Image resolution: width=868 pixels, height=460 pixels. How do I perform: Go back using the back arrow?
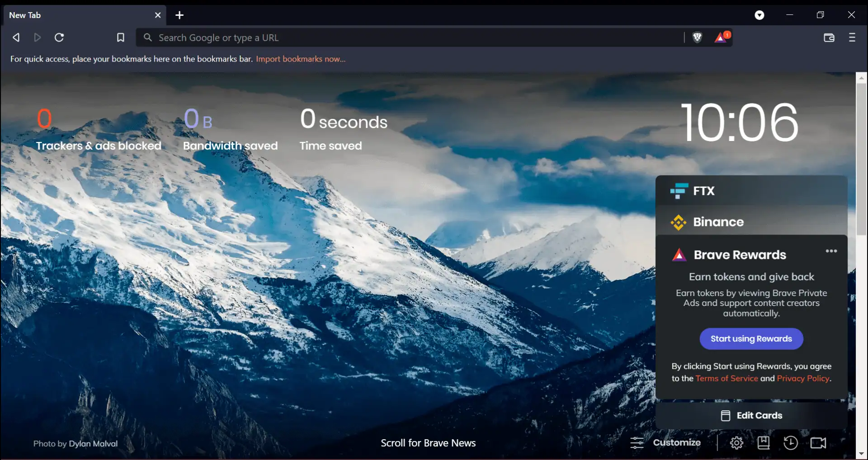(16, 38)
